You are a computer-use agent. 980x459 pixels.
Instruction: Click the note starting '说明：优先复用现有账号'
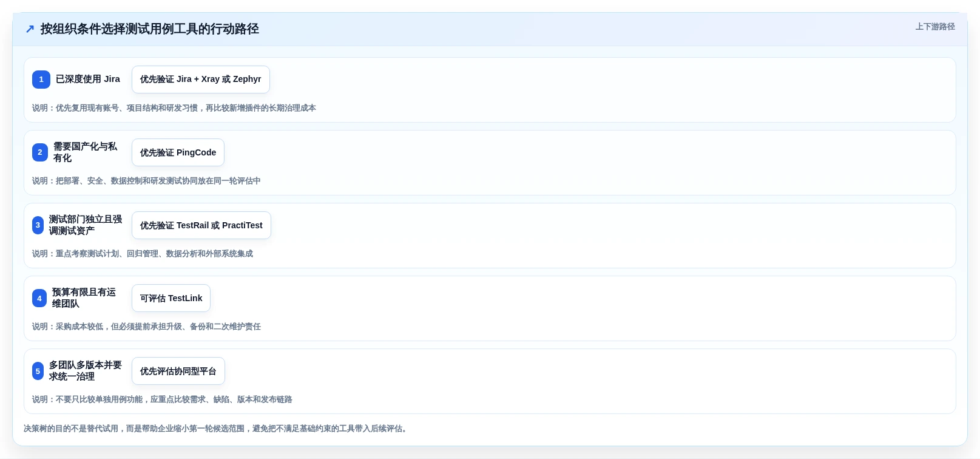174,108
